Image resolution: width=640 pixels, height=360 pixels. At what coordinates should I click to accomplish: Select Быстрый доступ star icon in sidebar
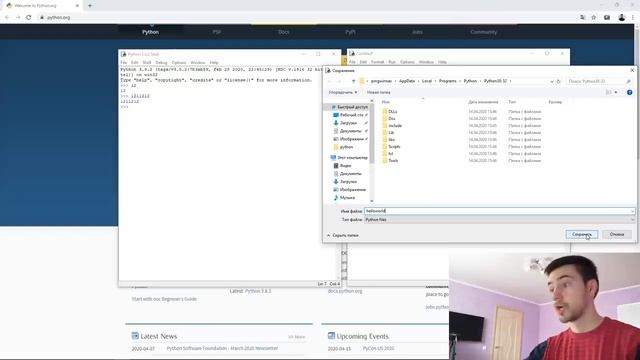coord(334,107)
